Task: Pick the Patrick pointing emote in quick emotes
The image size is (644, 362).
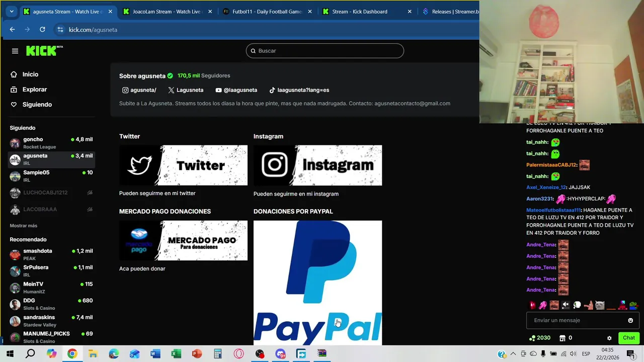Action: tap(588, 305)
